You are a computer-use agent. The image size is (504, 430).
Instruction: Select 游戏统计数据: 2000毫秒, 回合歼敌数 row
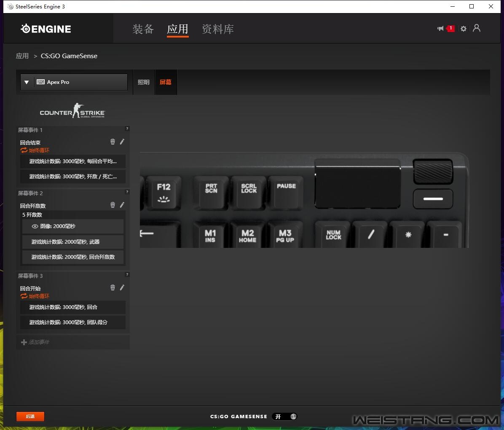tap(72, 257)
